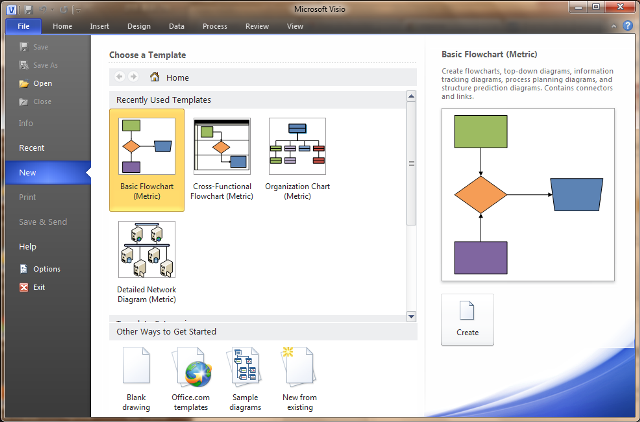Switch to the Design ribbon tab

139,26
